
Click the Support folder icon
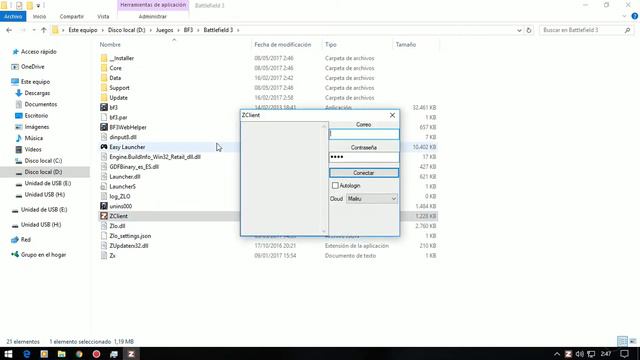point(104,87)
